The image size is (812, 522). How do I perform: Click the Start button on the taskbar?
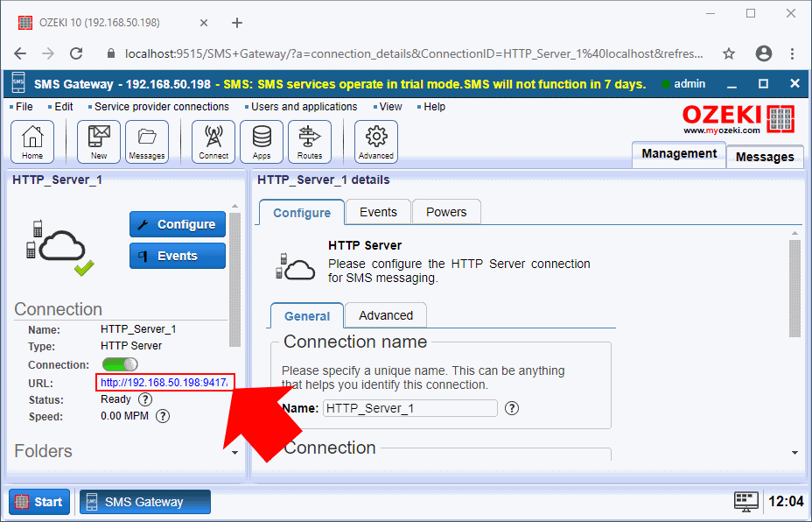point(39,502)
